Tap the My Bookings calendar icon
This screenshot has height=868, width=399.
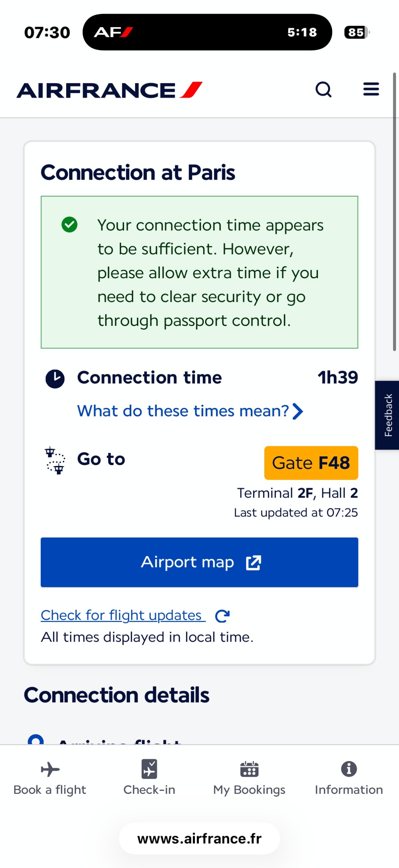tap(249, 769)
